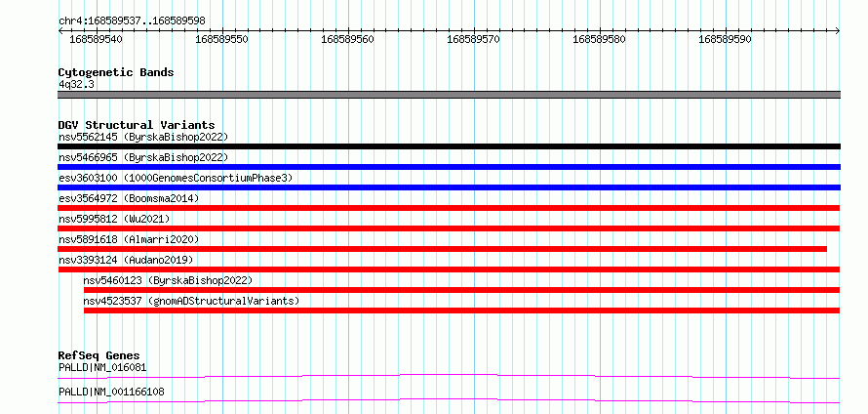Image resolution: width=868 pixels, height=414 pixels.
Task: Click the red bar under esv3564972
Action: pos(449,208)
